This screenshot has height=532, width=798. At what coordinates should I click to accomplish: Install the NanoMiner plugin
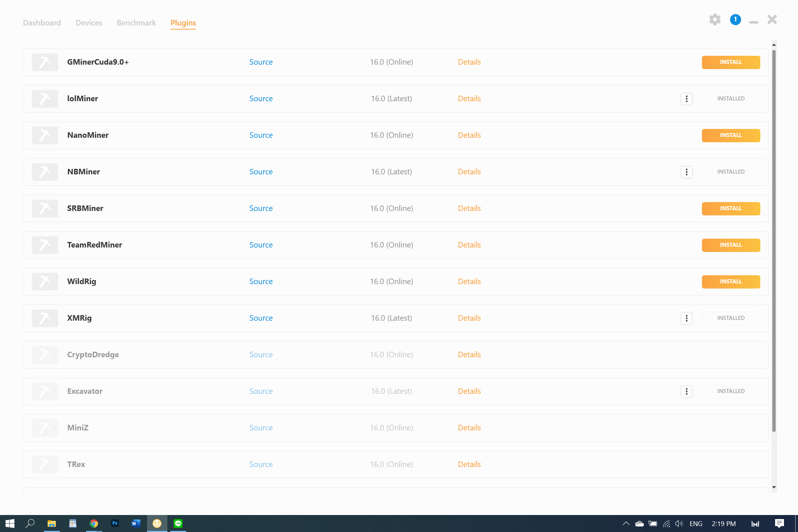point(731,135)
